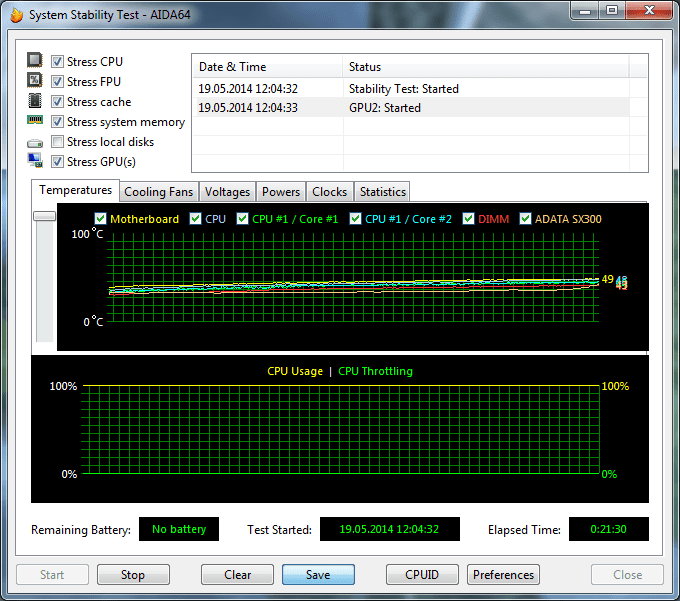
Task: Toggle CPU #1 / Core #2 graph checkbox
Action: 355,219
